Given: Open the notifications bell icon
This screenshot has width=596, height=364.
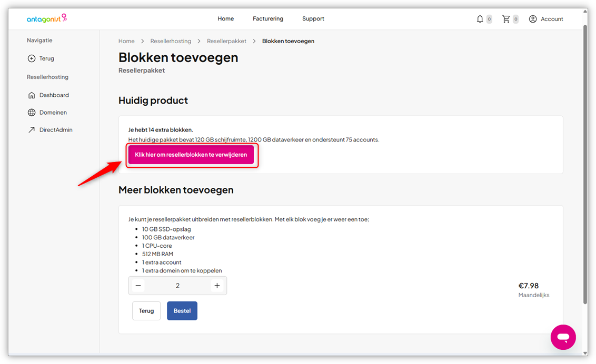Looking at the screenshot, I should (480, 18).
